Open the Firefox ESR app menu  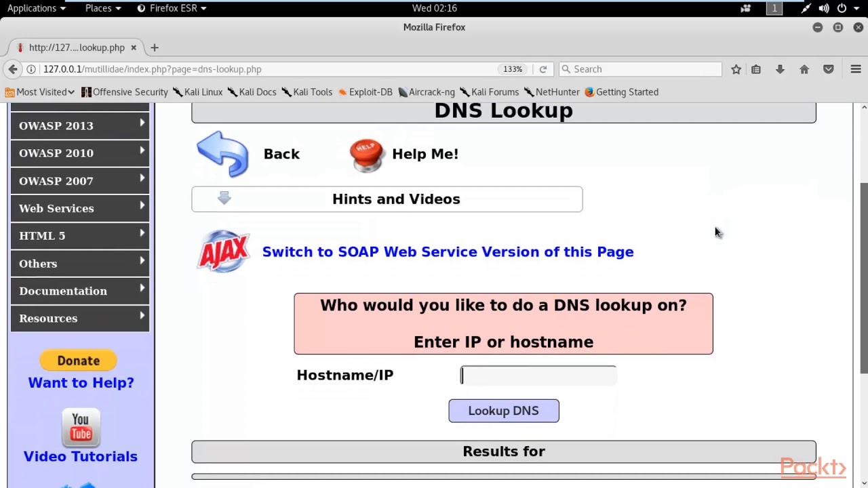pos(172,8)
